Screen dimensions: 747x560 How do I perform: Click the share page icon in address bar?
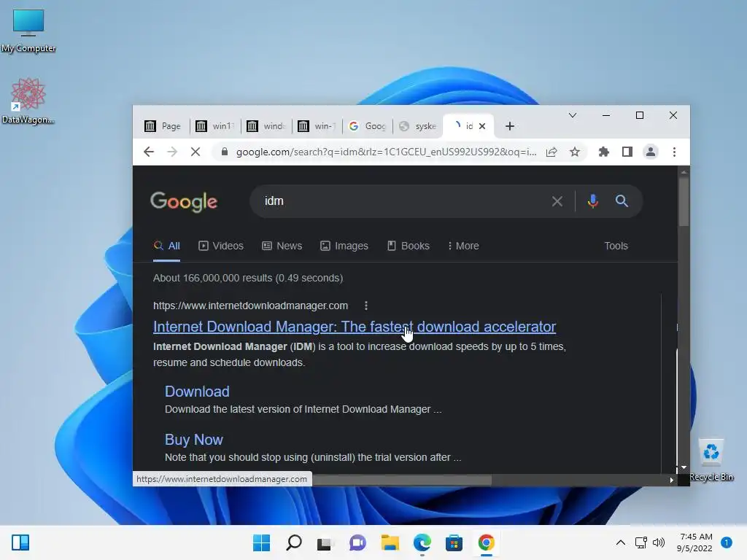click(551, 152)
